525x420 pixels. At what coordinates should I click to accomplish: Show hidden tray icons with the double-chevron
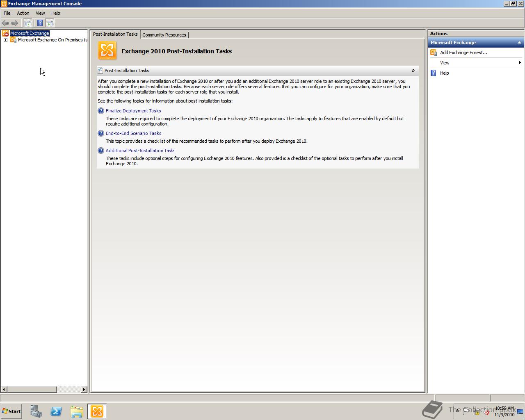click(x=458, y=411)
